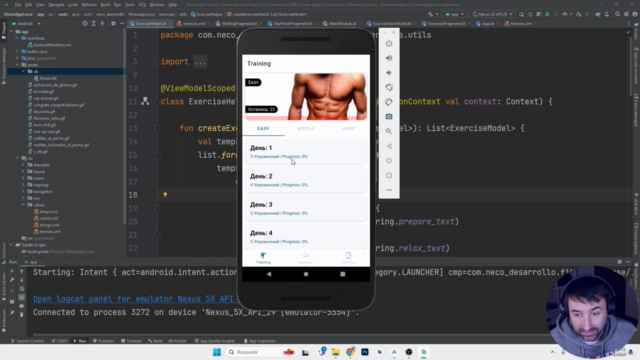The image size is (640, 360).
Task: Open App Inspection tool window
Action: [260, 341]
